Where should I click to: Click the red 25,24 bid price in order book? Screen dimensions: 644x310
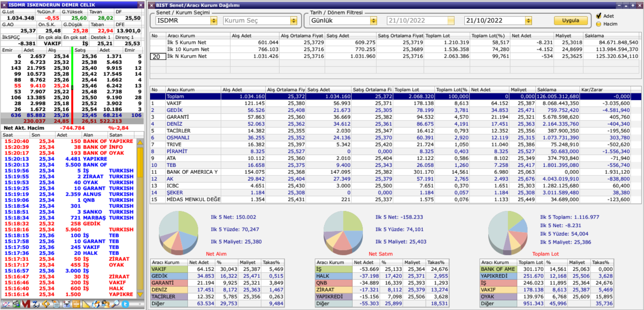[62, 86]
